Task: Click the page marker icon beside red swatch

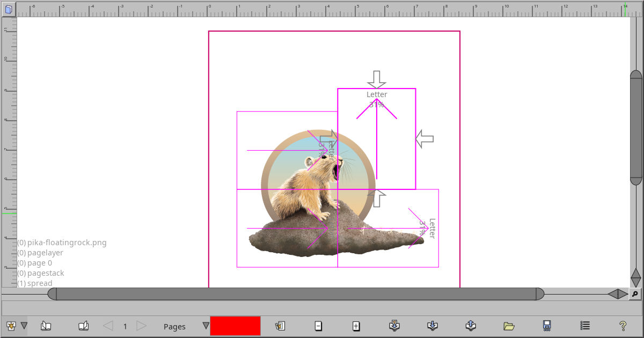Action: [x=280, y=325]
